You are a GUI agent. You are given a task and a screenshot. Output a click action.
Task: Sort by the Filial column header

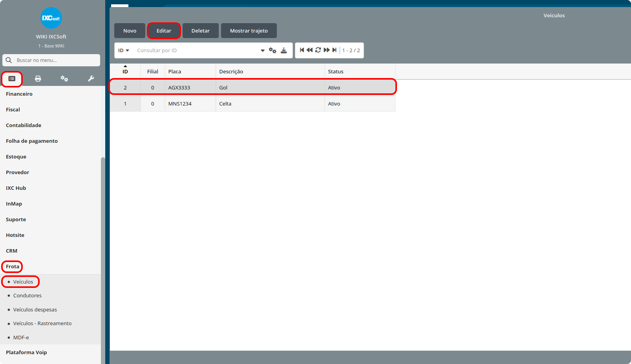tap(153, 71)
